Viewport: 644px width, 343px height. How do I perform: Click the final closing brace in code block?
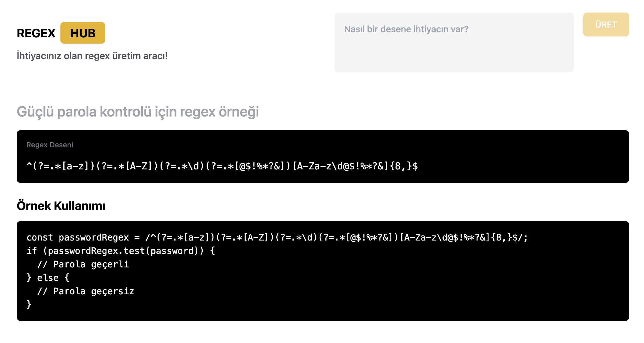click(29, 304)
